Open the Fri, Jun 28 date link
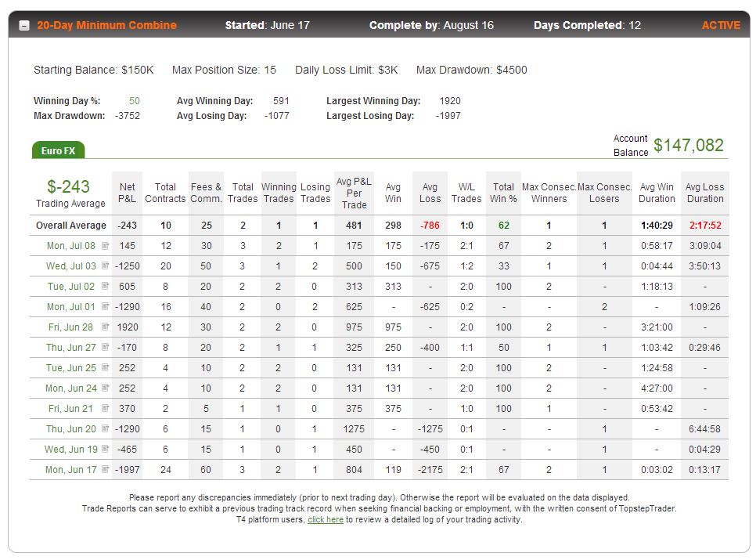756x560 pixels. (70, 327)
